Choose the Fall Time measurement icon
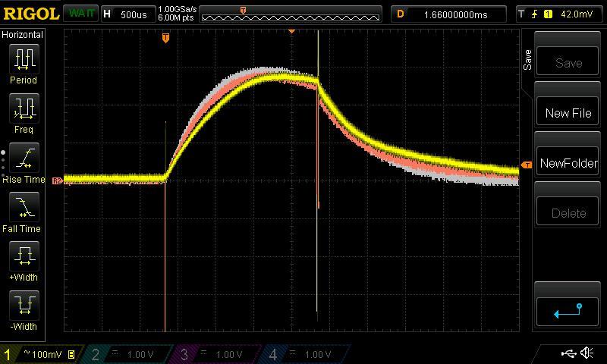The image size is (607, 364). click(x=24, y=207)
